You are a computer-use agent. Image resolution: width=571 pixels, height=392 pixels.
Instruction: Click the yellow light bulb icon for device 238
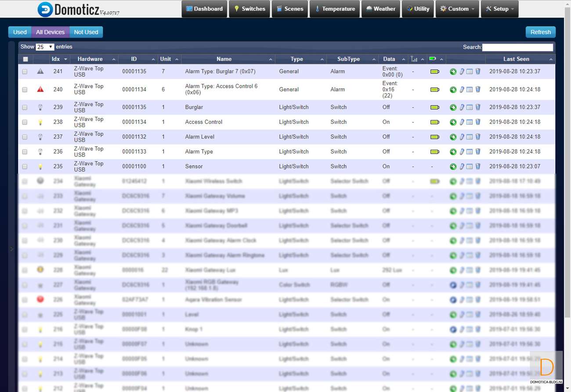click(x=40, y=122)
